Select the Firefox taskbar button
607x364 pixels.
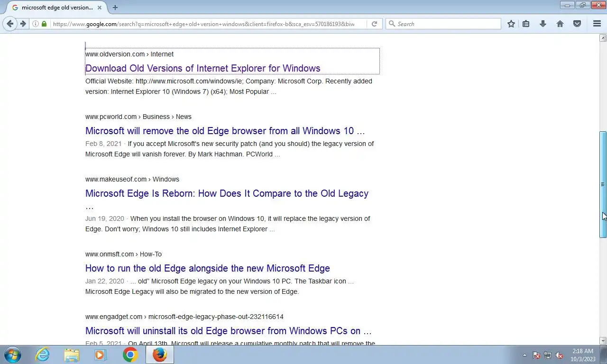160,355
